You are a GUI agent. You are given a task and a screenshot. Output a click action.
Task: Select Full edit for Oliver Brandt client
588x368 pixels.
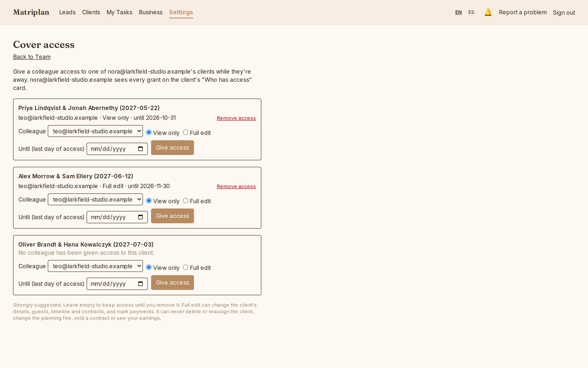[185, 267]
